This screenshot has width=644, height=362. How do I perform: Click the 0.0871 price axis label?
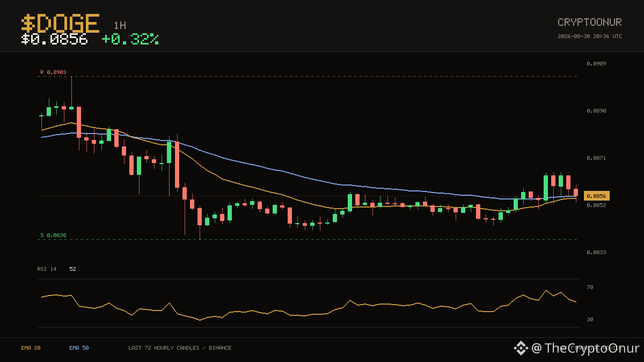596,158
